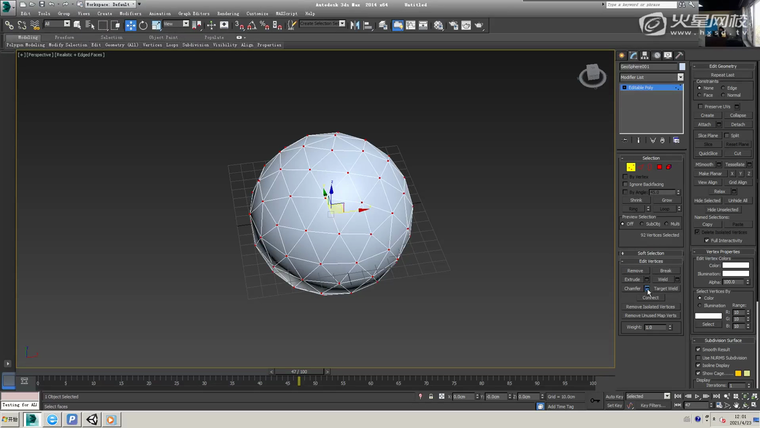Expand the Soft Selection rollout
The height and width of the screenshot is (428, 760).
pyautogui.click(x=651, y=253)
